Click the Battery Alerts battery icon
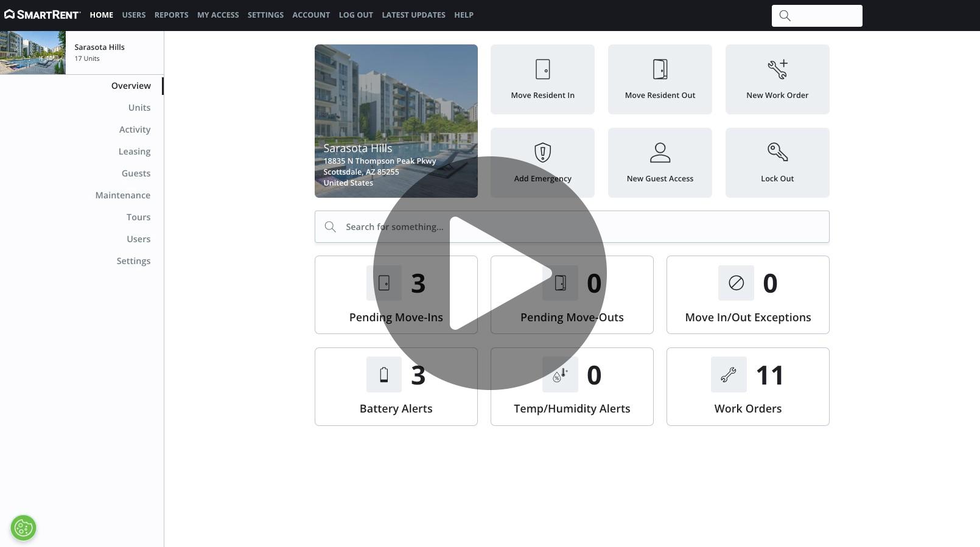 tap(383, 375)
